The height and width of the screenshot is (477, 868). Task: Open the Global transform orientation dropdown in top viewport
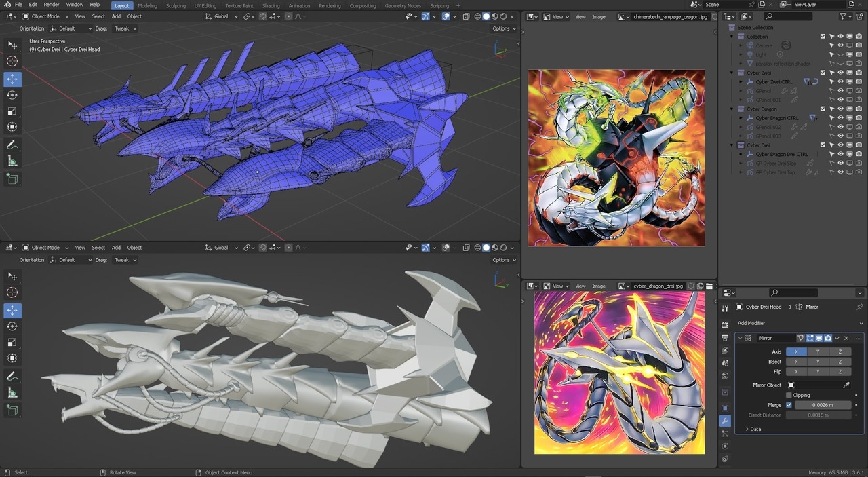[x=221, y=16]
